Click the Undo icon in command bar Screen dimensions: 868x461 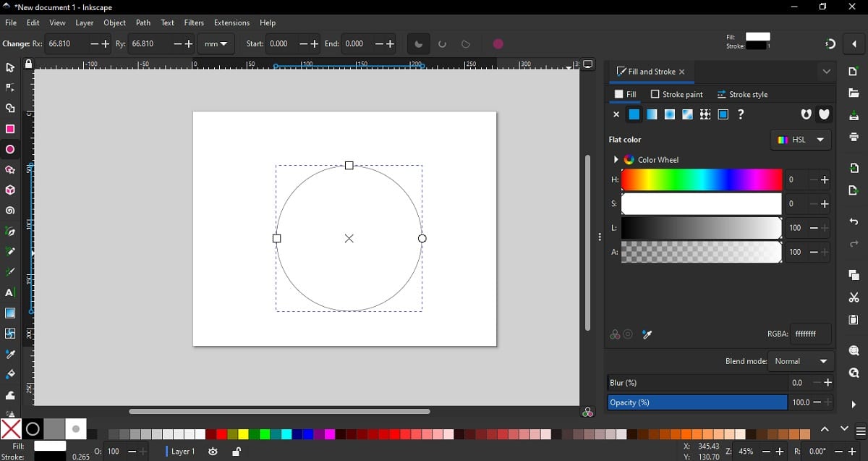point(854,222)
